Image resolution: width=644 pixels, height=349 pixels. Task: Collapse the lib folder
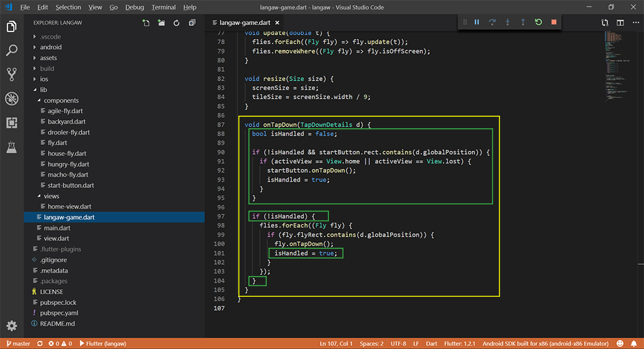point(43,90)
